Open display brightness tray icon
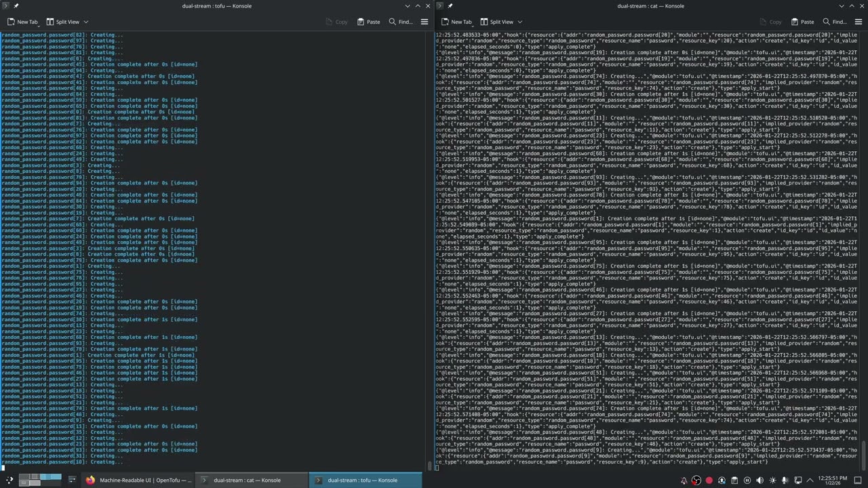868x488 pixels. pyautogui.click(x=772, y=480)
